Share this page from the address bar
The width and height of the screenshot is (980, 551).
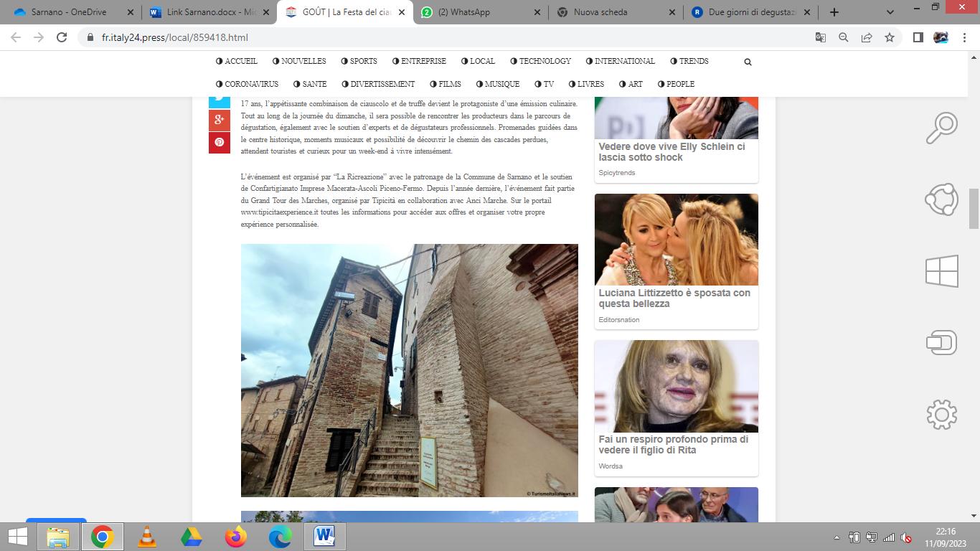pyautogui.click(x=867, y=37)
